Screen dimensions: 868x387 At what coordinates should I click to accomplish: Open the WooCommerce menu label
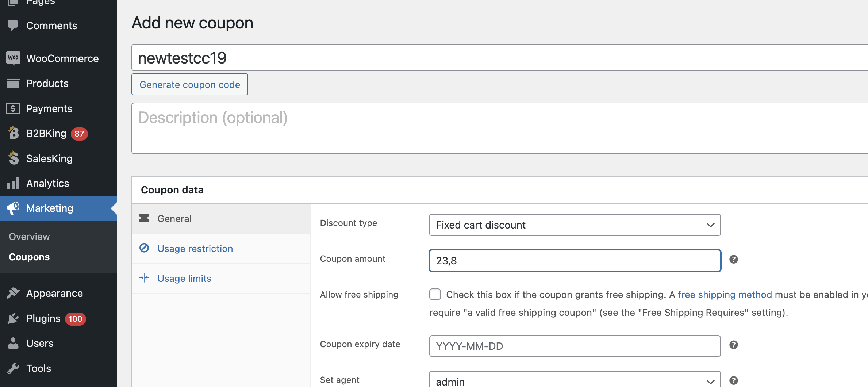(62, 58)
